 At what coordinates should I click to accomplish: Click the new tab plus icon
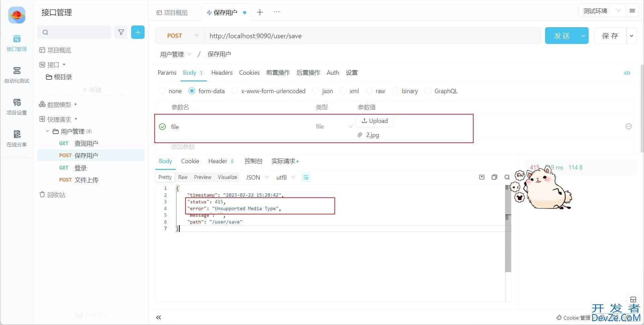[x=260, y=12]
